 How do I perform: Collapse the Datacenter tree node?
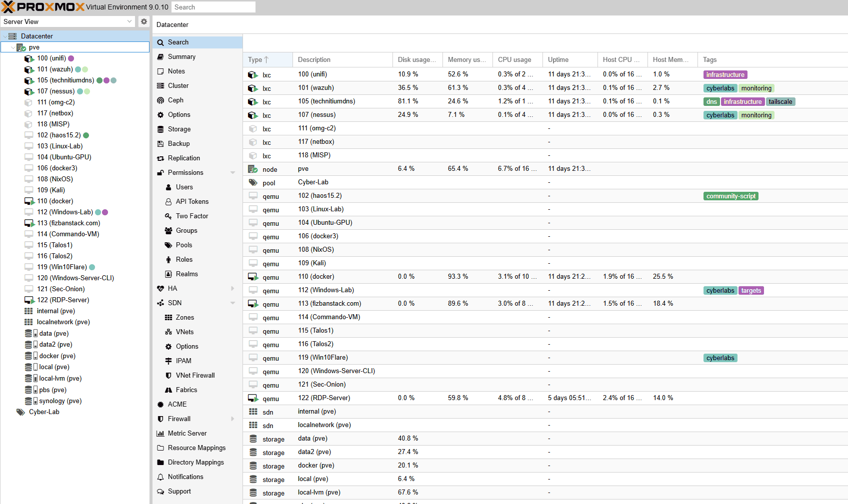(5, 36)
